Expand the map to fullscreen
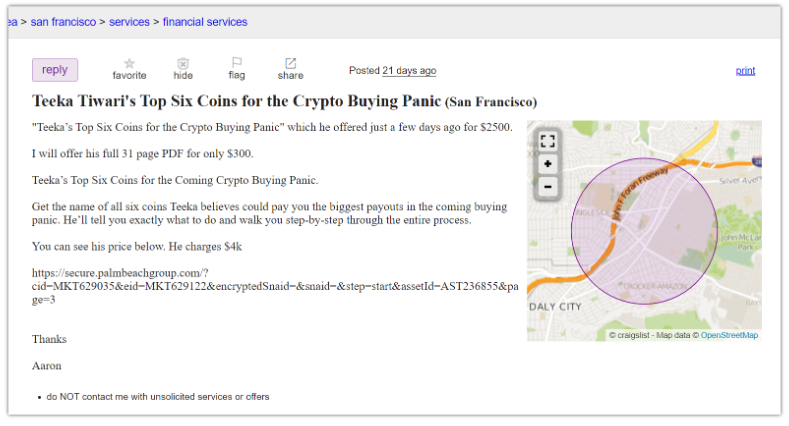 pos(547,141)
